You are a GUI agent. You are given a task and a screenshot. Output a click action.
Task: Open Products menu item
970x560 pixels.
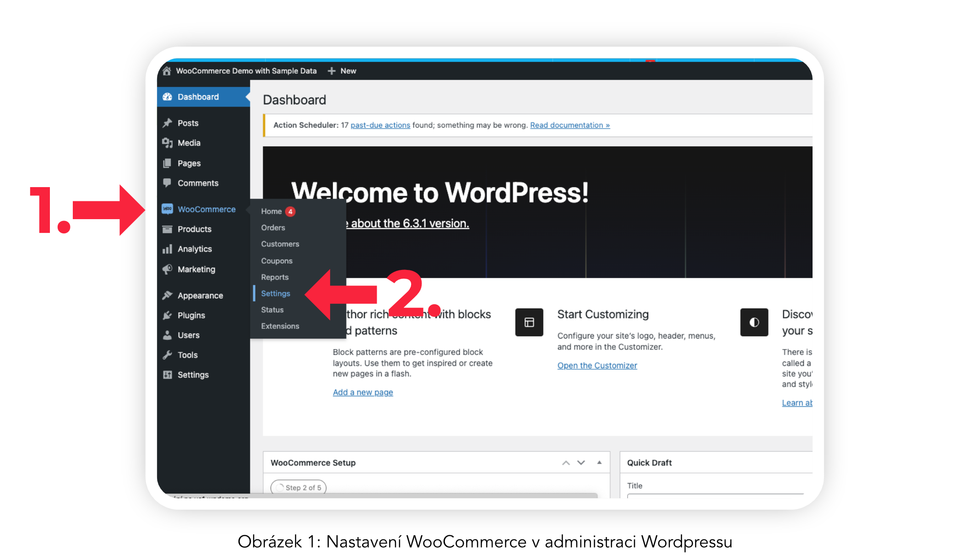pos(195,229)
